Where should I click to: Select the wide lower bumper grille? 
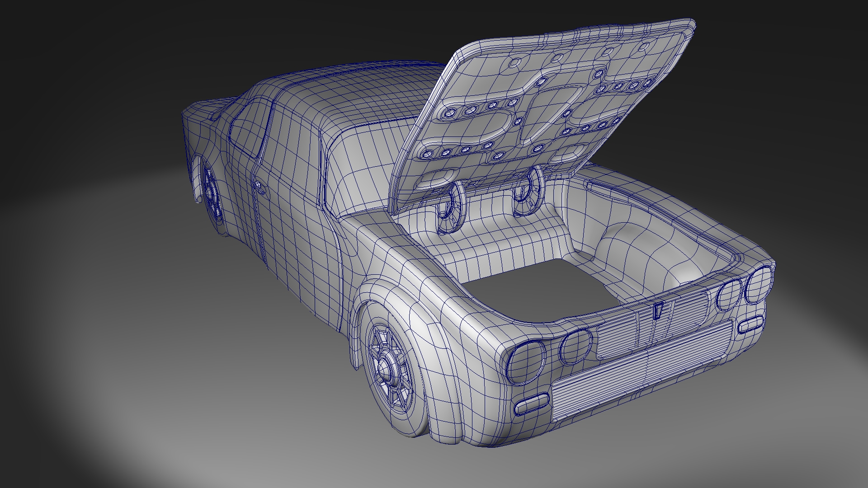[x=642, y=371]
